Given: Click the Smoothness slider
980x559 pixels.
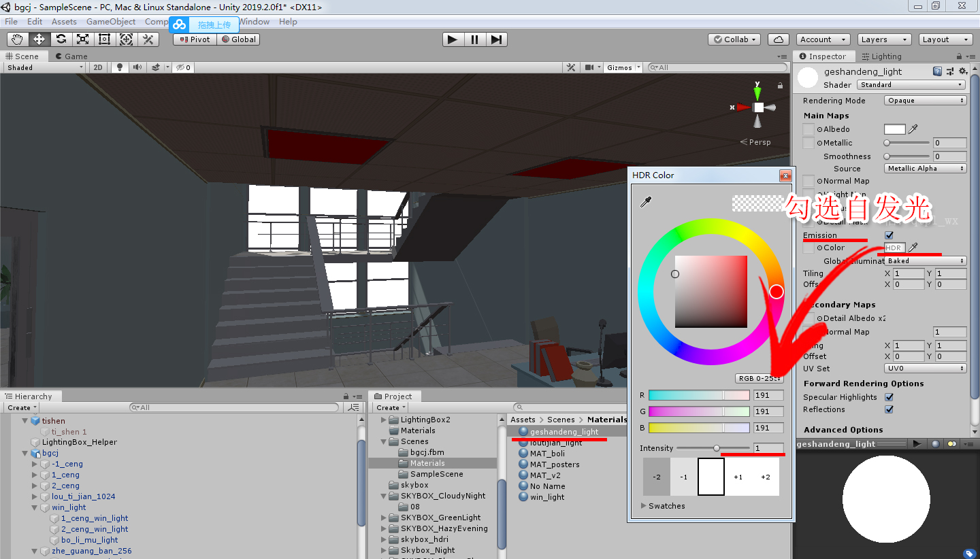Looking at the screenshot, I should click(x=907, y=156).
